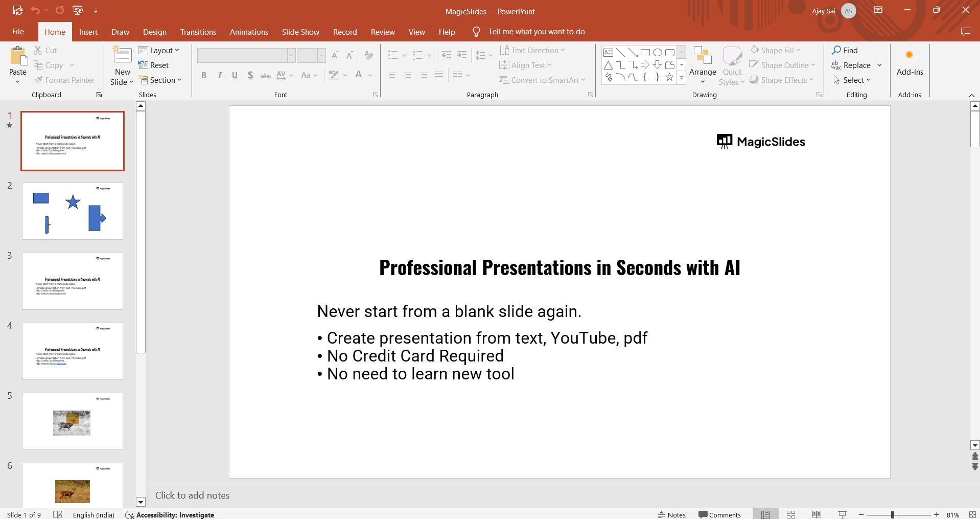Select the star shape in shapes gallery
Screen dimensions: 980x519
(669, 77)
